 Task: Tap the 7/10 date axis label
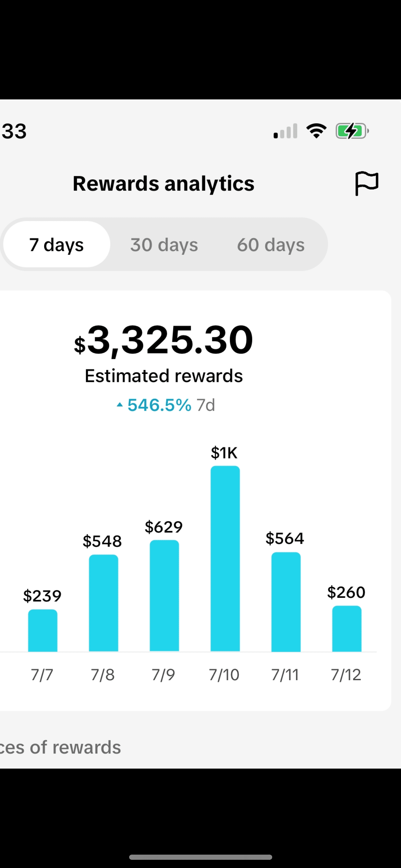point(224,675)
